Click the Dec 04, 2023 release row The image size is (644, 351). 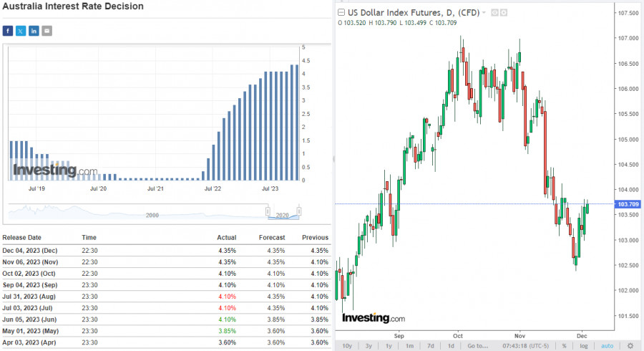[x=165, y=250]
